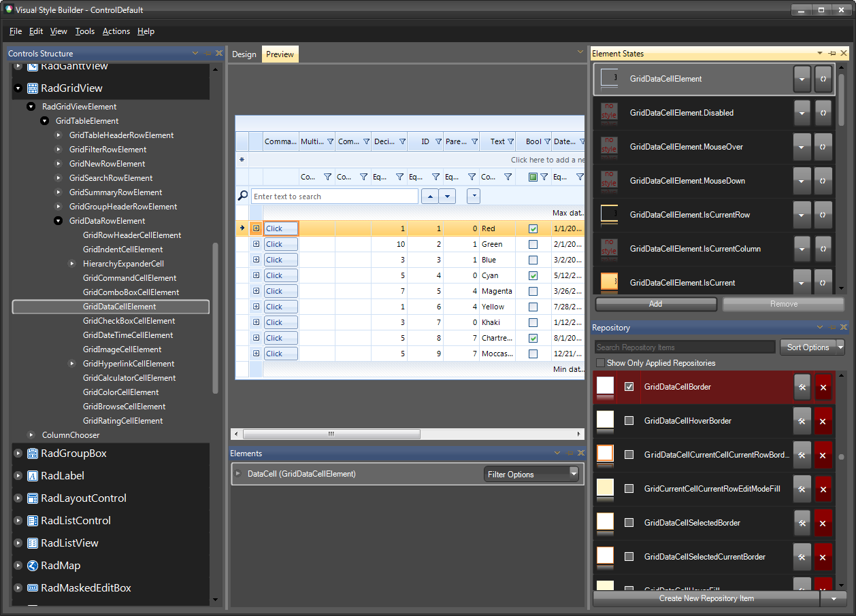Click the RadGroupBox control icon

click(x=32, y=454)
